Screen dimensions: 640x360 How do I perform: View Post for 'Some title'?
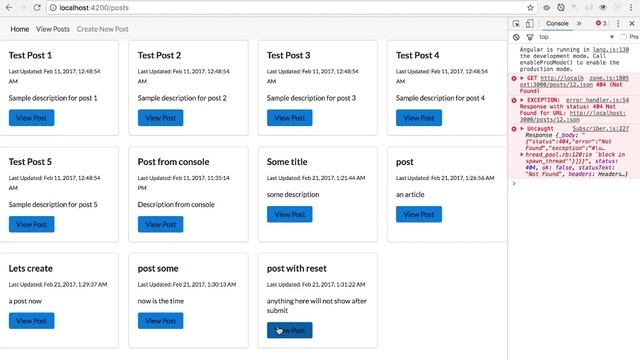click(x=289, y=214)
